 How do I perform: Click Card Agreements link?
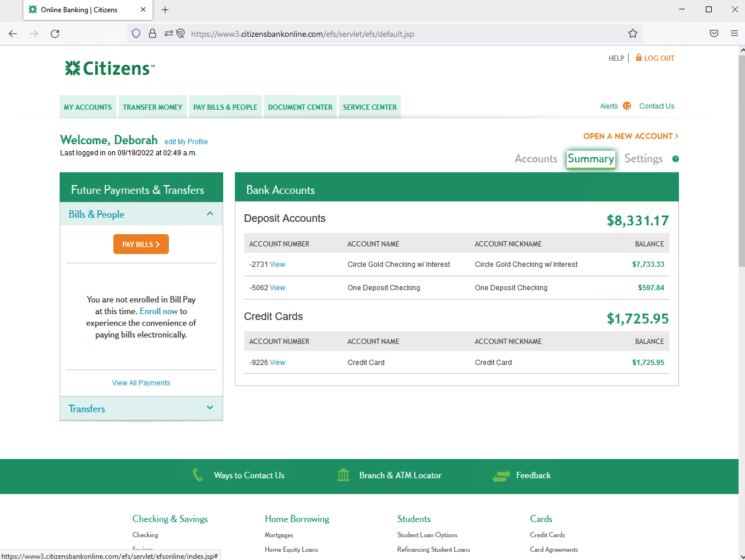pos(554,549)
